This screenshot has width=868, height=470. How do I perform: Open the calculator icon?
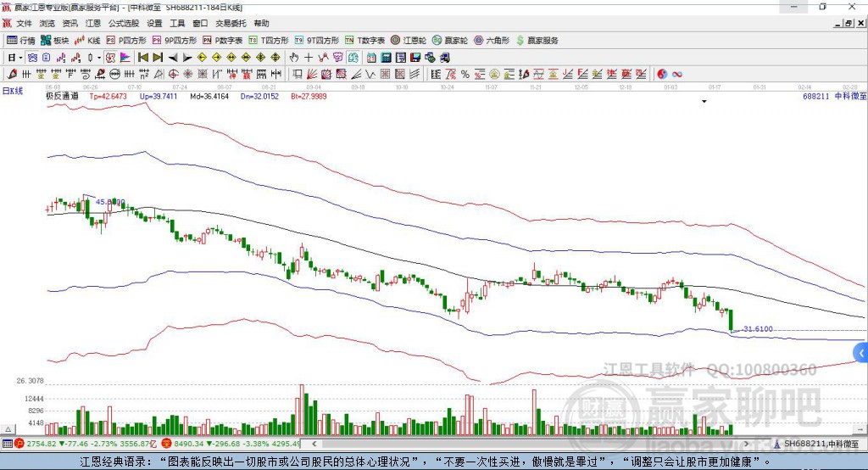click(386, 58)
